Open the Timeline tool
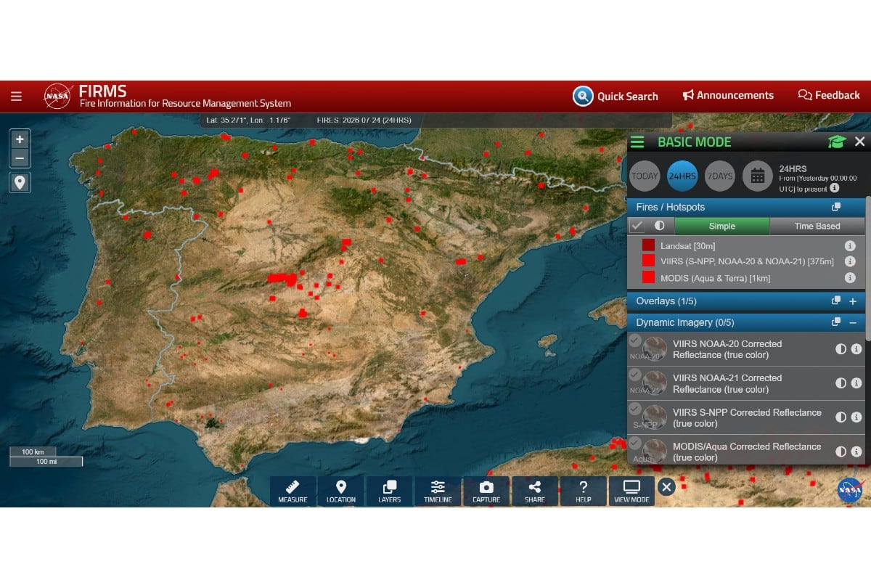 438,491
